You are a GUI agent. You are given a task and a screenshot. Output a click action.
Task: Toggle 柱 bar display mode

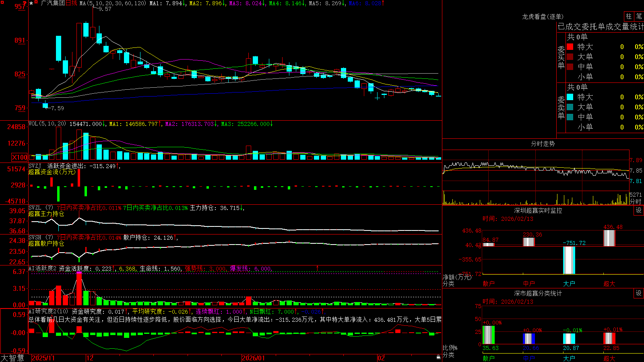pos(629,16)
